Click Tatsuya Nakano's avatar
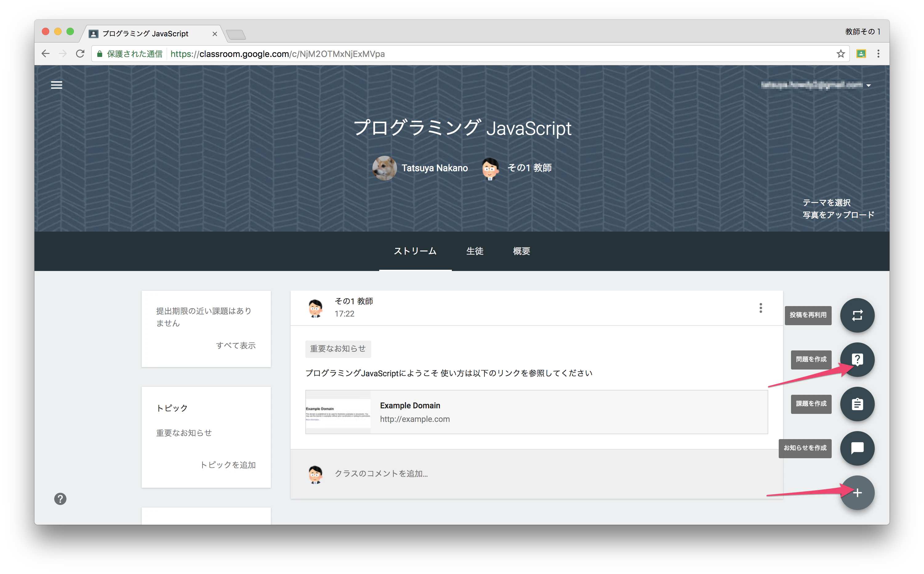Viewport: 924px width, 574px height. click(384, 168)
